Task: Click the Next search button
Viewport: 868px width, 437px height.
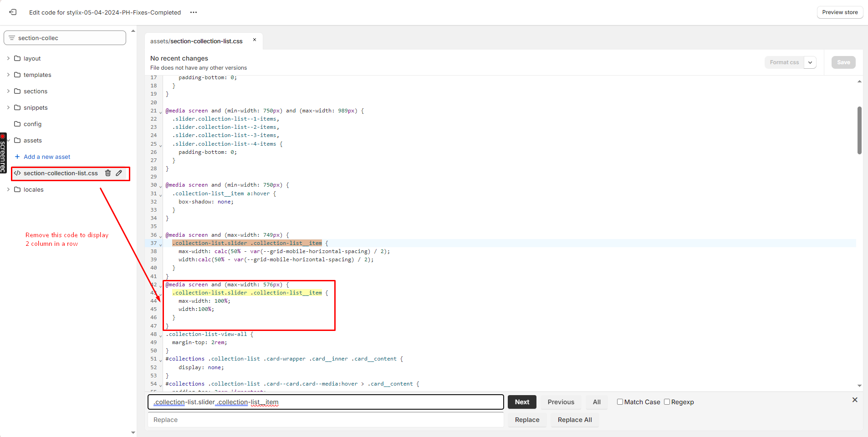Action: [x=522, y=402]
